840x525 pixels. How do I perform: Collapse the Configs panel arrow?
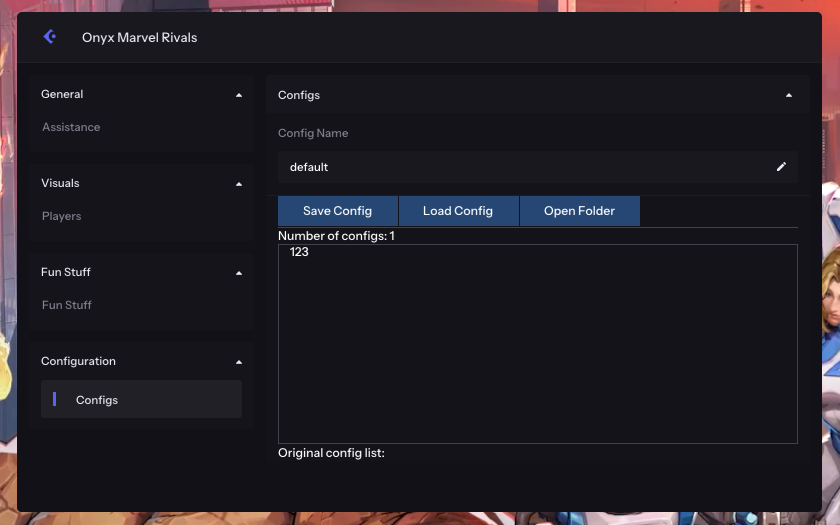click(x=789, y=95)
